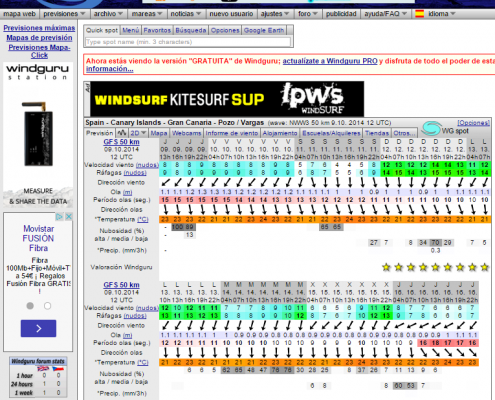Open the AdChoices icon on Movistar ad
495x400 pixels.
59,217
